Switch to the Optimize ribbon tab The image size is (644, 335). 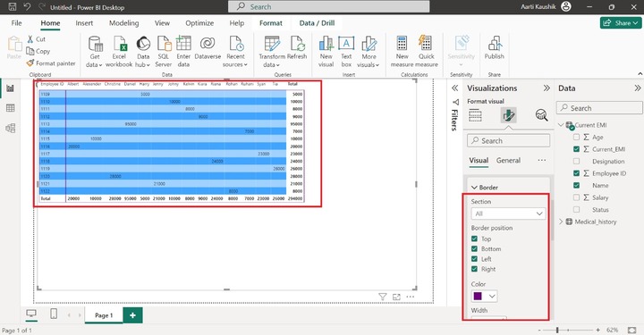pyautogui.click(x=199, y=23)
